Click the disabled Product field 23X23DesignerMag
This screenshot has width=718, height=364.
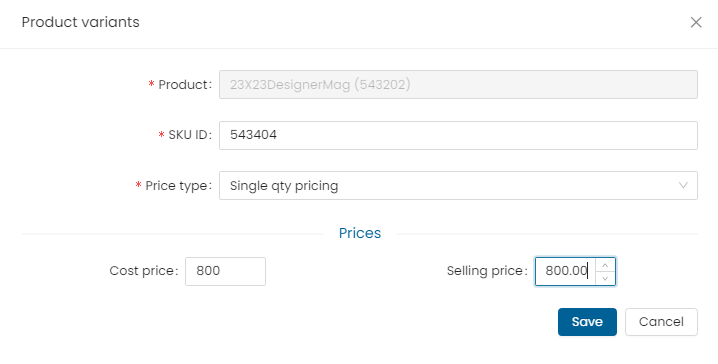[458, 84]
